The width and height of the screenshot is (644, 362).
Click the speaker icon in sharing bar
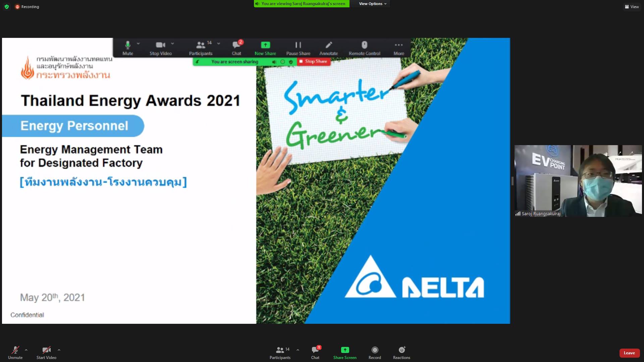274,62
